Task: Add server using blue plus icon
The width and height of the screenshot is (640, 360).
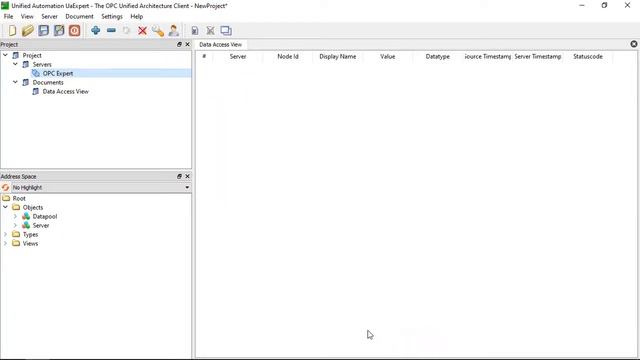Action: pyautogui.click(x=96, y=31)
